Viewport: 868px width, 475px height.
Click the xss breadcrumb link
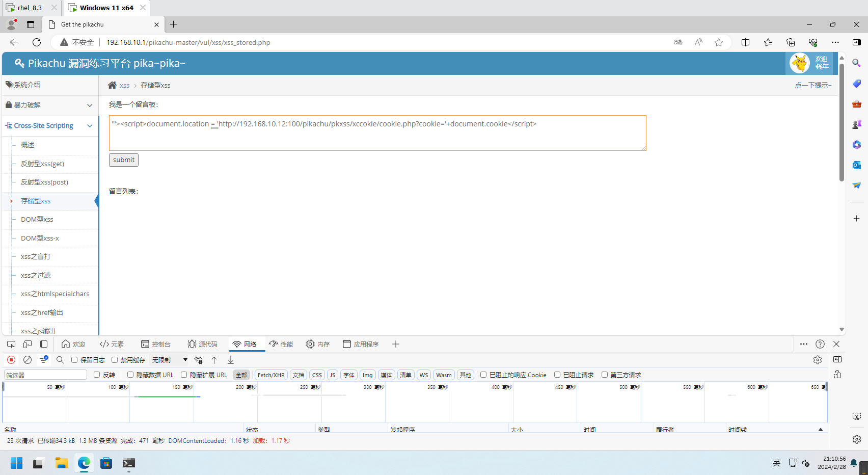[x=125, y=85]
